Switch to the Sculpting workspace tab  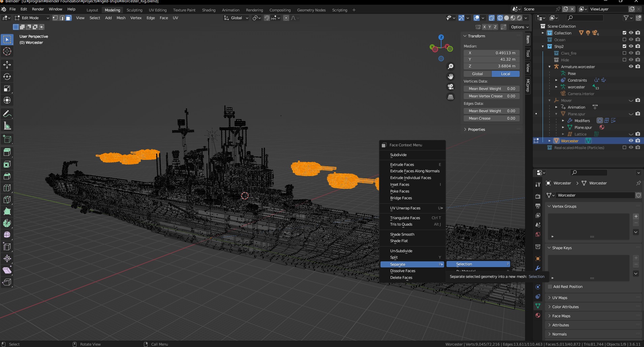(134, 10)
